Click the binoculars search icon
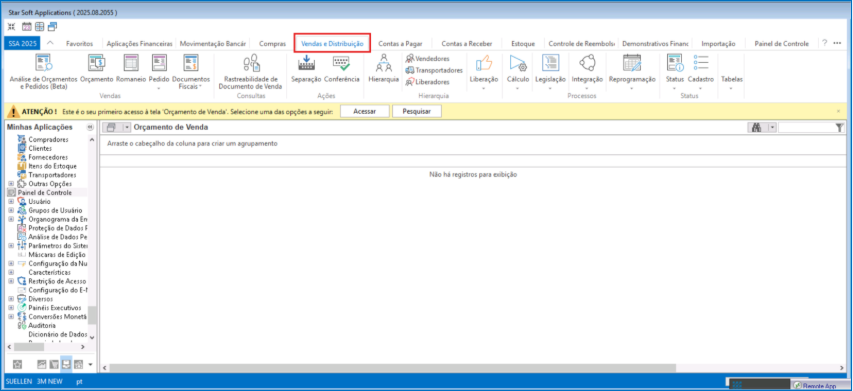853x391 pixels. (756, 127)
